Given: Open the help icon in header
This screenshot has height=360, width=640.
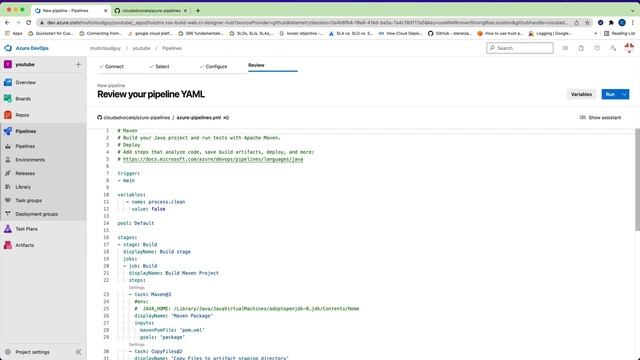Looking at the screenshot, I should tap(597, 48).
